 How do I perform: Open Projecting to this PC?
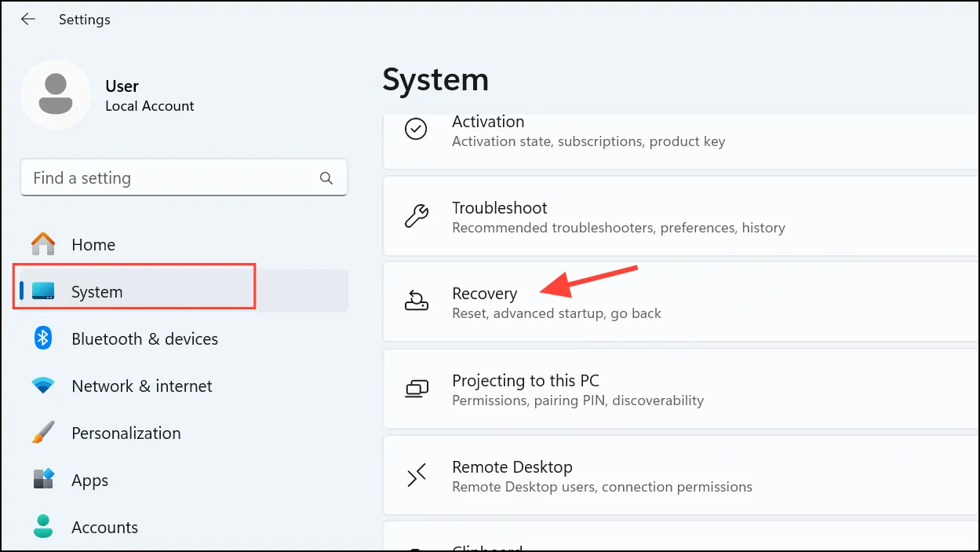[x=681, y=389]
